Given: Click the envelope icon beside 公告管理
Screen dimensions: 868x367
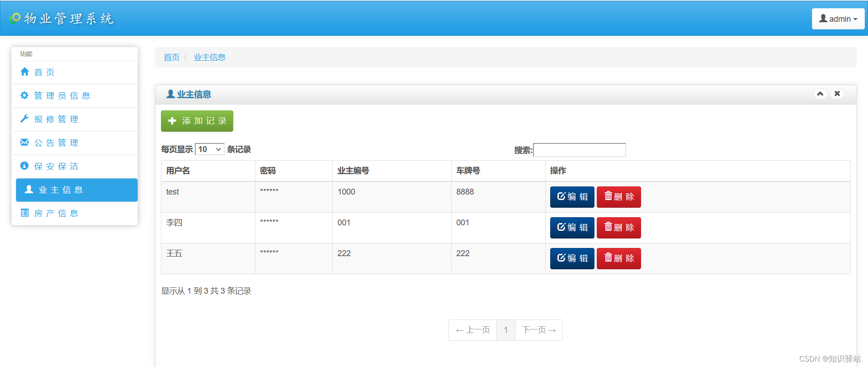Looking at the screenshot, I should click(x=24, y=142).
